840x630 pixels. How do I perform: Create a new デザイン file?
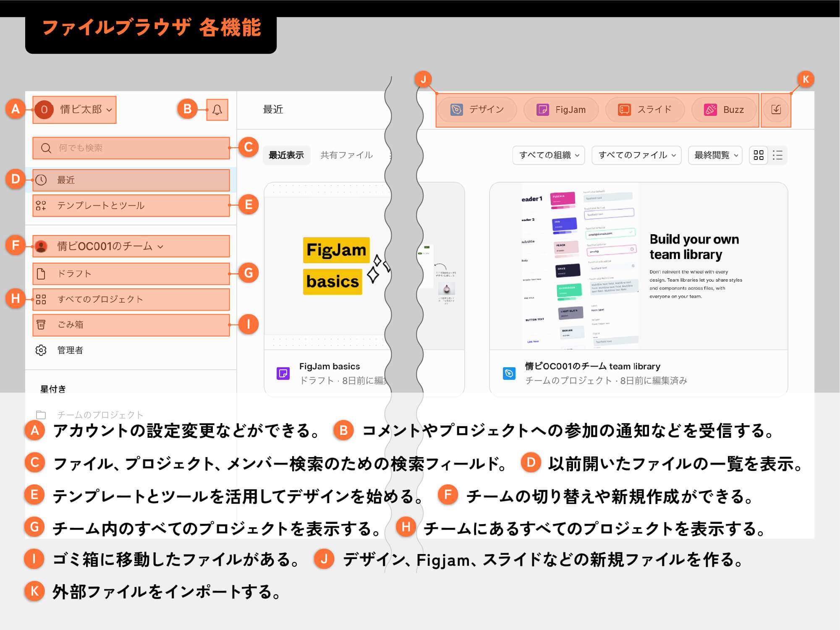(477, 110)
